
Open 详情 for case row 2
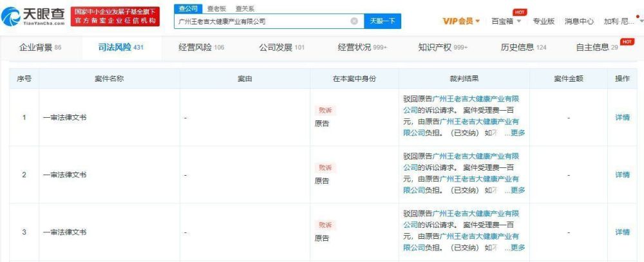pos(622,174)
